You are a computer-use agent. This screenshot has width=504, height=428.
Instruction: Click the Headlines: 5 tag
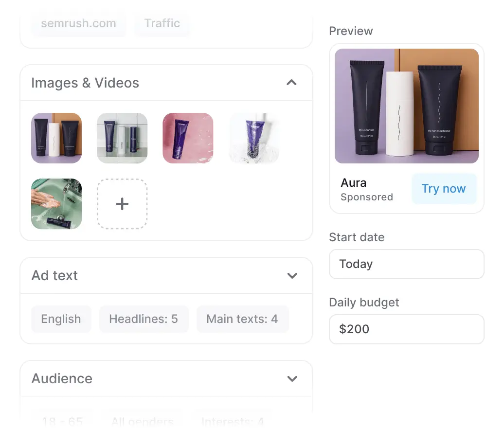tap(144, 319)
